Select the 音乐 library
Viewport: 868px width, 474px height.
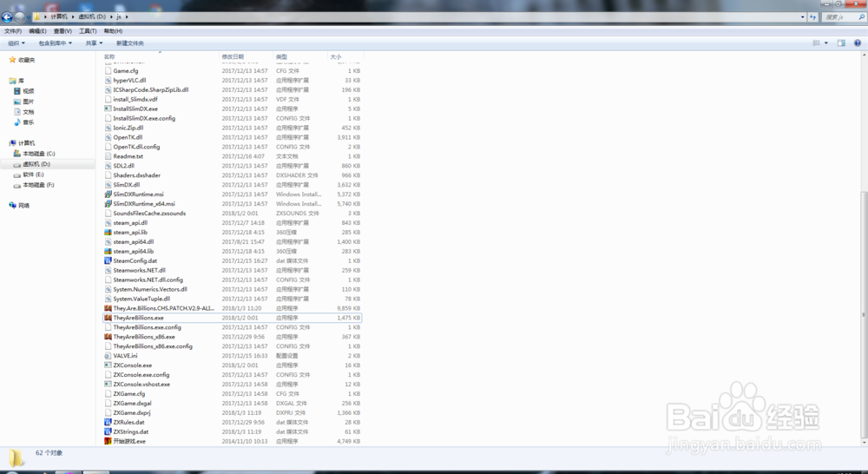pos(29,122)
